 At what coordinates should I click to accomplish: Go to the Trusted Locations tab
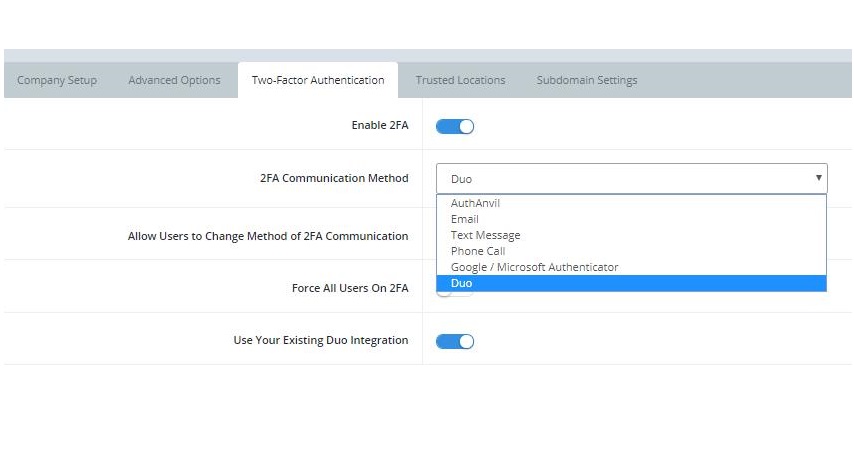pos(460,80)
